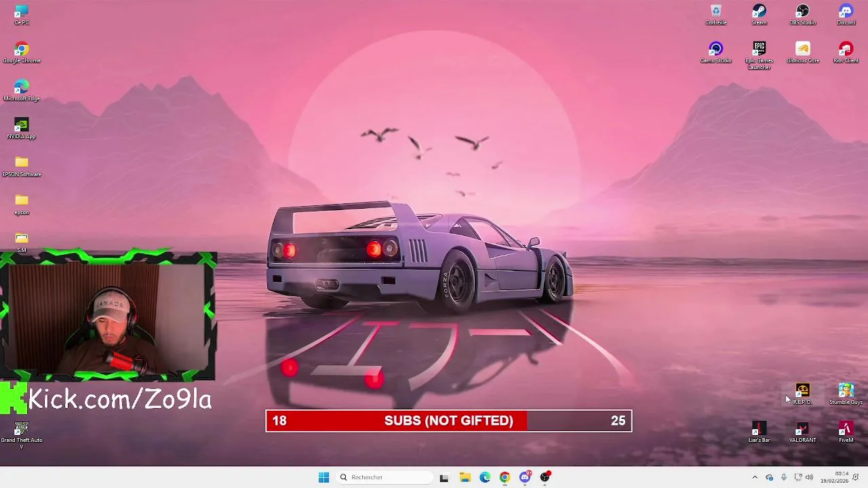Screen dimensions: 868x488
Task: Open Microsoft Edge from the taskbar
Action: tap(485, 477)
